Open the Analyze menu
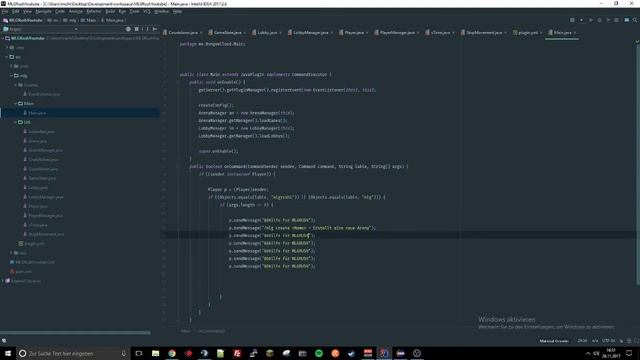This screenshot has height=360, width=640. click(76, 11)
